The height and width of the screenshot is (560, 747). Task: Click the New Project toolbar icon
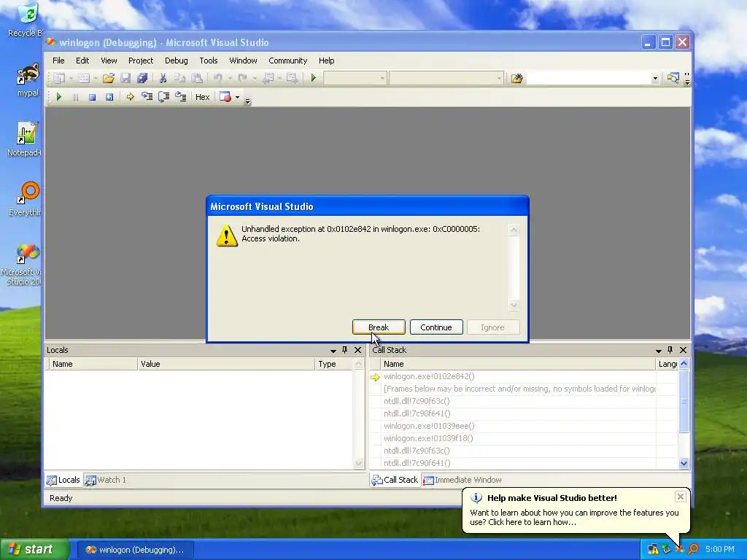pos(59,78)
